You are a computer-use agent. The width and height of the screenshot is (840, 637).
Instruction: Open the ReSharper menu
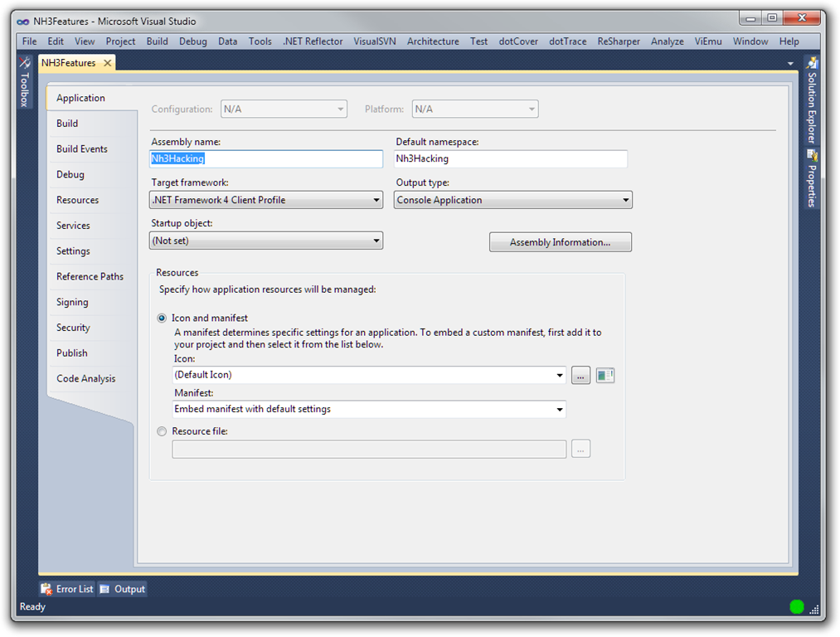[619, 41]
